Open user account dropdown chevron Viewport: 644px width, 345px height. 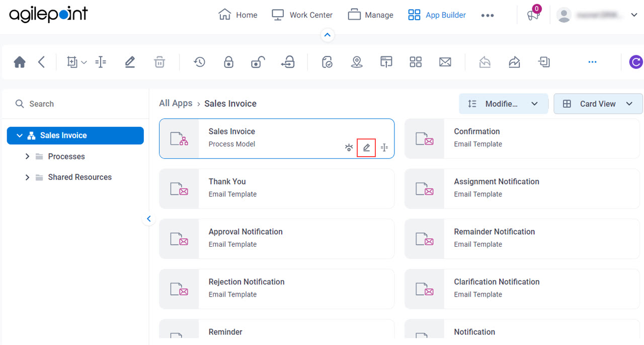[x=634, y=15]
